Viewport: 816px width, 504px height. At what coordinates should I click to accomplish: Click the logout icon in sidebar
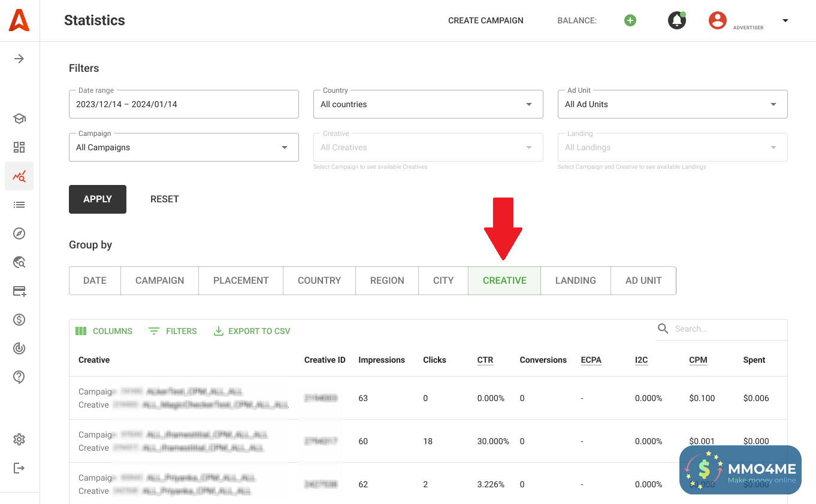[x=19, y=468]
